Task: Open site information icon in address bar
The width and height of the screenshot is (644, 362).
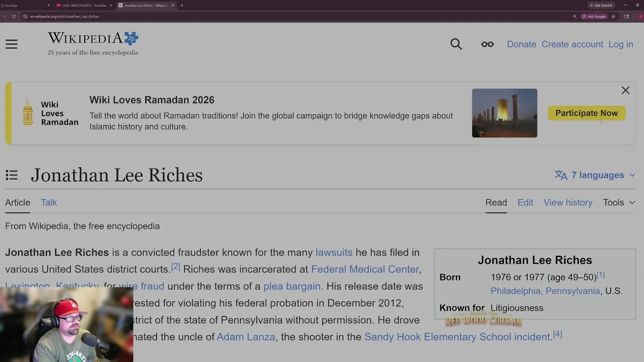Action: [x=25, y=17]
